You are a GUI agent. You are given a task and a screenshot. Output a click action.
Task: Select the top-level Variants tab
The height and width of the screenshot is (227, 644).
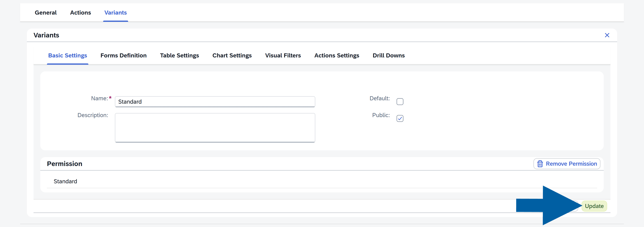coord(115,13)
